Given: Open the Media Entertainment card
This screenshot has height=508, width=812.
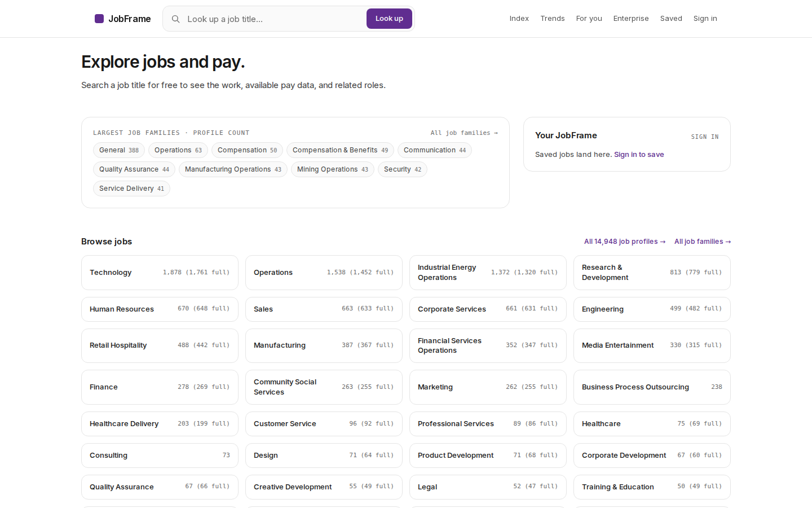Looking at the screenshot, I should (x=652, y=345).
